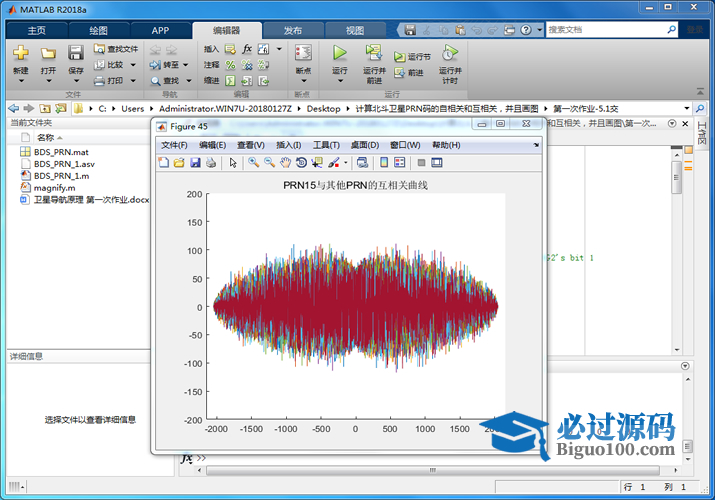715x500 pixels.
Task: Expand the 断点 dropdown arrow
Action: point(303,81)
